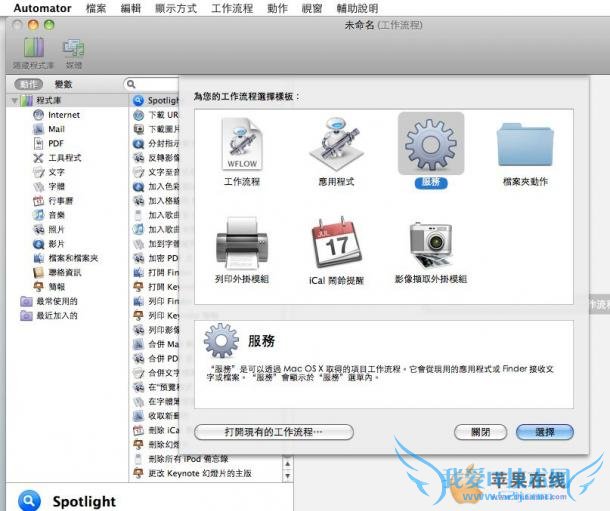610x511 pixels.
Task: Open the 工作流程 menu in menu bar
Action: pos(232,8)
